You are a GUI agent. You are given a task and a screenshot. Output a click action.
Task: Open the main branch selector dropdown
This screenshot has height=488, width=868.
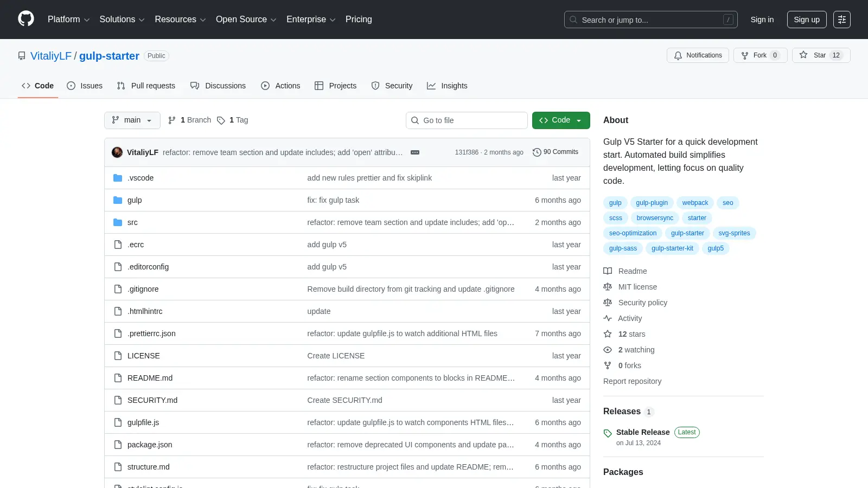tap(132, 120)
